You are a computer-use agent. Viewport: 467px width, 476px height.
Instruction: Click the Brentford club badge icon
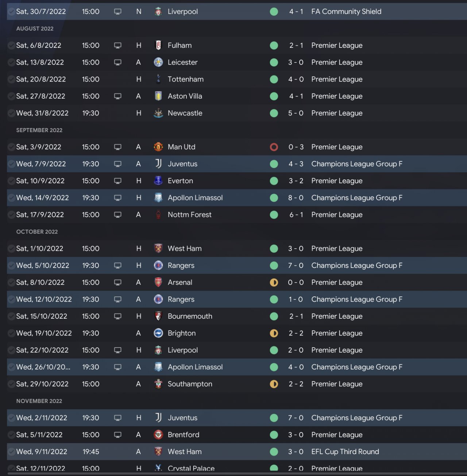158,435
